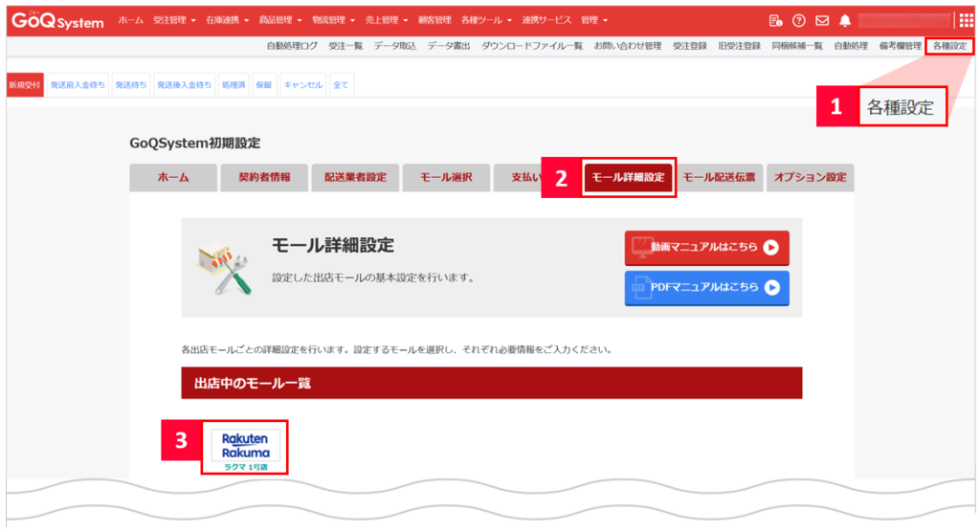The height and width of the screenshot is (532, 980).
Task: Select the 新規受付 status tab
Action: pyautogui.click(x=25, y=85)
